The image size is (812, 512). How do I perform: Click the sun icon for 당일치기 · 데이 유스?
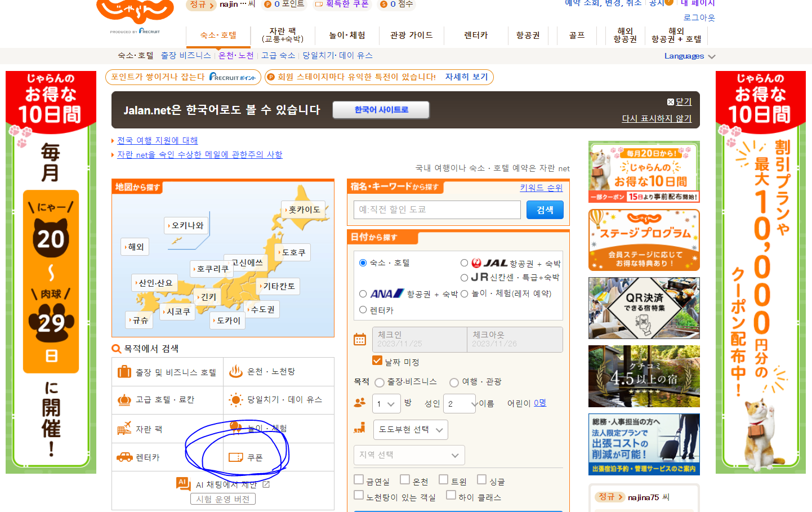click(235, 400)
